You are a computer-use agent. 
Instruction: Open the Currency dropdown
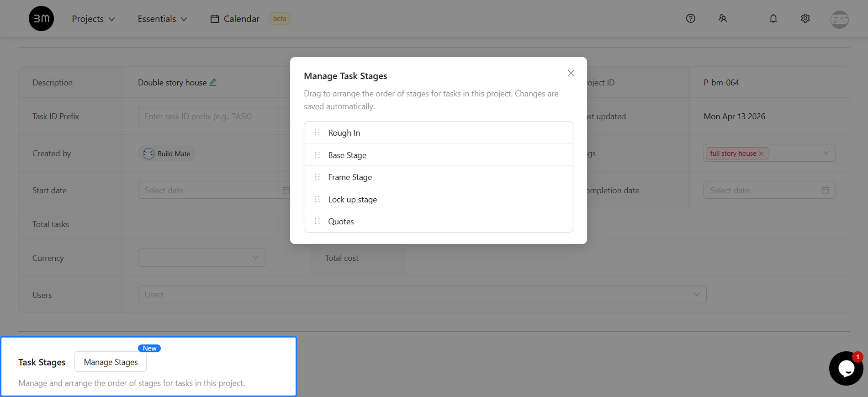201,258
